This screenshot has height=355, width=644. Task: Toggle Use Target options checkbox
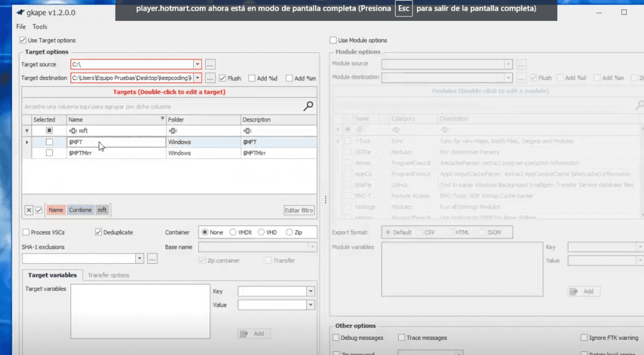pos(23,40)
